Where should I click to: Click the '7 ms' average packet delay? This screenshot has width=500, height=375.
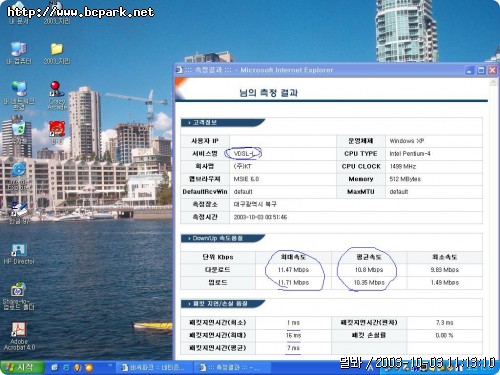pyautogui.click(x=293, y=348)
